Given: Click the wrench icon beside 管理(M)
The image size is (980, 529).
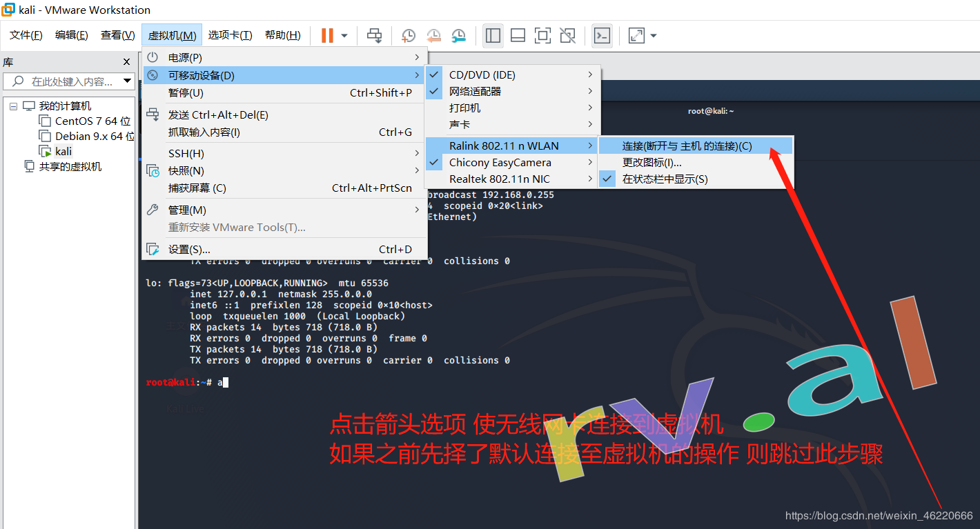Looking at the screenshot, I should [x=153, y=210].
